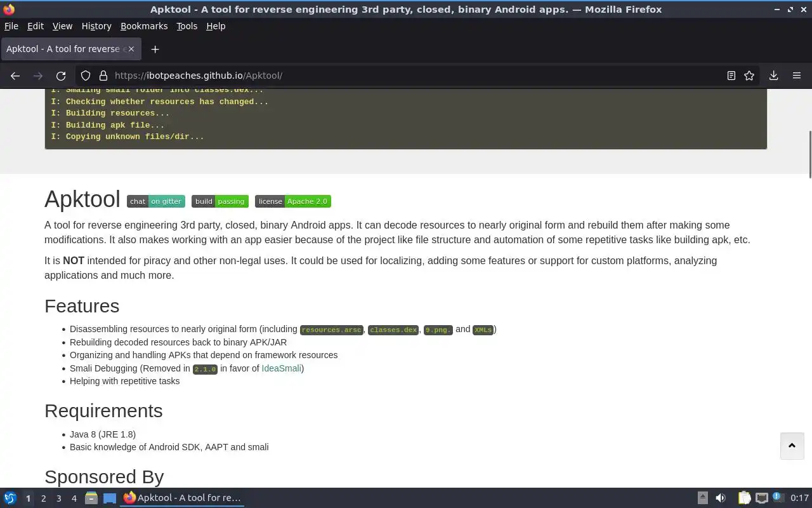Open the file manager taskbar icon

[91, 498]
